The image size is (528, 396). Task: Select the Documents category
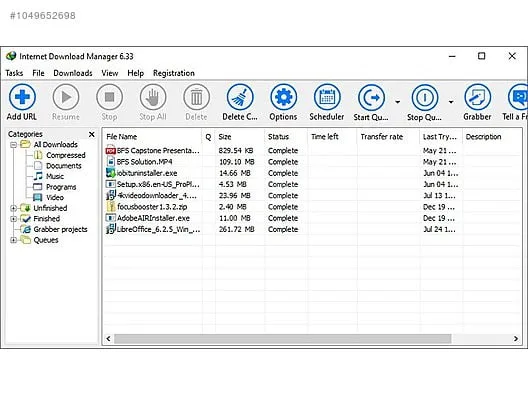click(64, 166)
